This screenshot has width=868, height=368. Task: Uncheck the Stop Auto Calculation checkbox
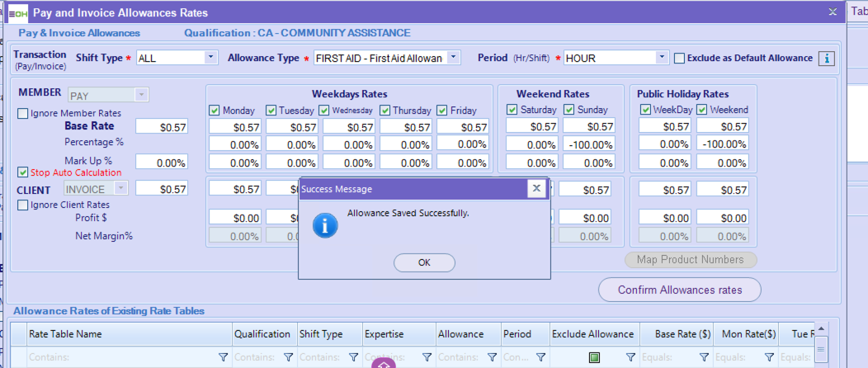(23, 172)
